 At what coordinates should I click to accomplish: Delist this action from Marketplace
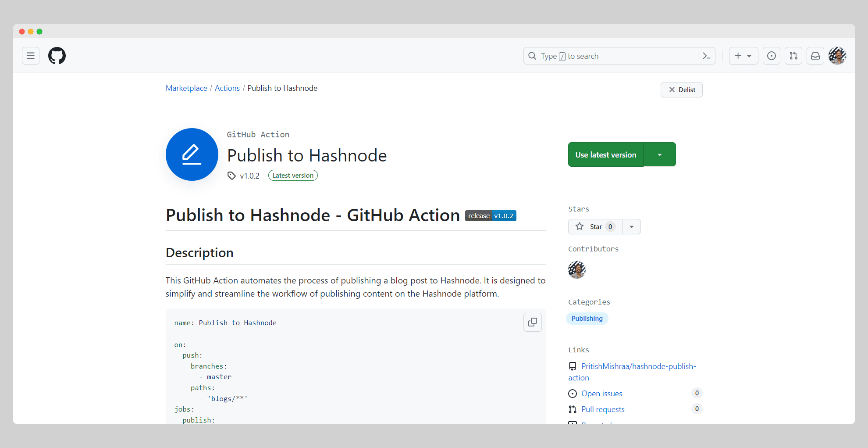[681, 90]
